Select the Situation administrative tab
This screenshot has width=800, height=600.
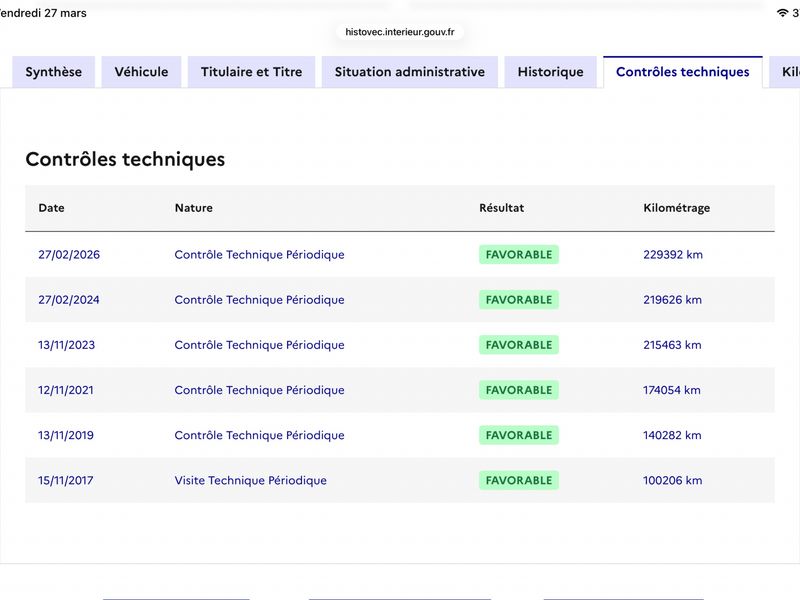tap(410, 72)
